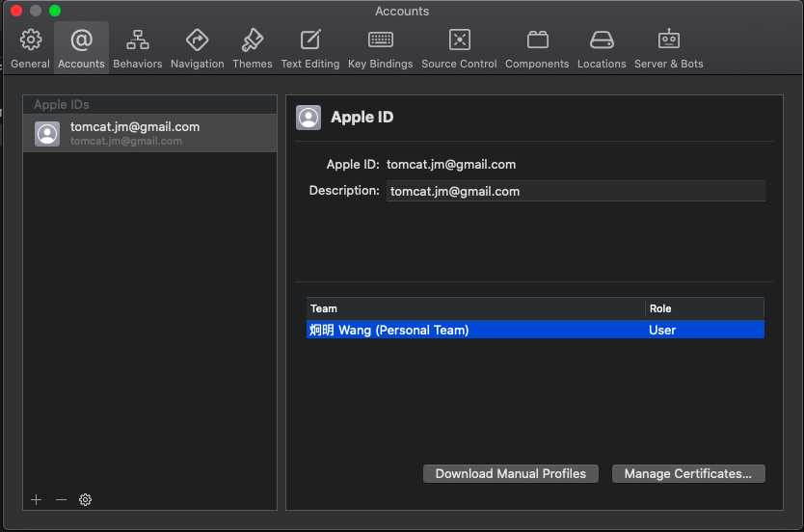Open Key Bindings keyboard icon
804x532 pixels.
click(381, 40)
